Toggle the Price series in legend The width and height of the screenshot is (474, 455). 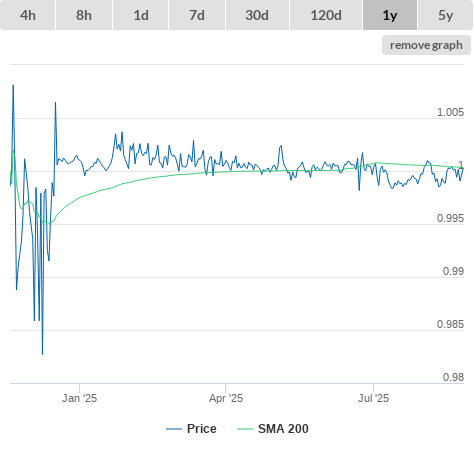191,429
